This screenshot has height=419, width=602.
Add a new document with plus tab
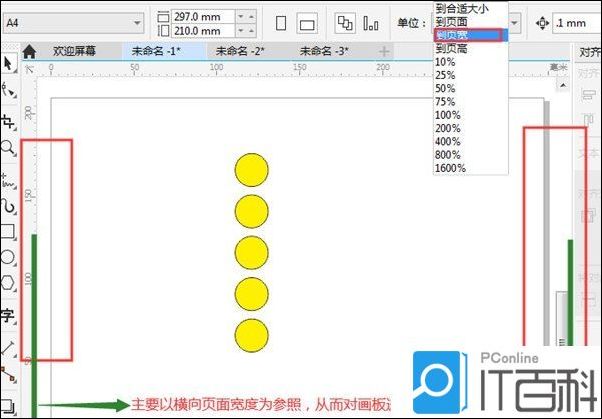pos(384,51)
